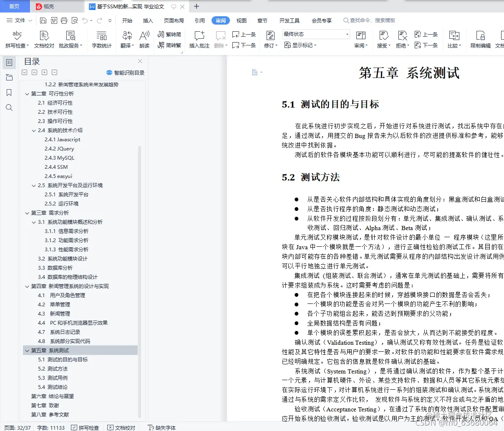Toggle 文档校对 proofing in status bar

tap(121, 427)
